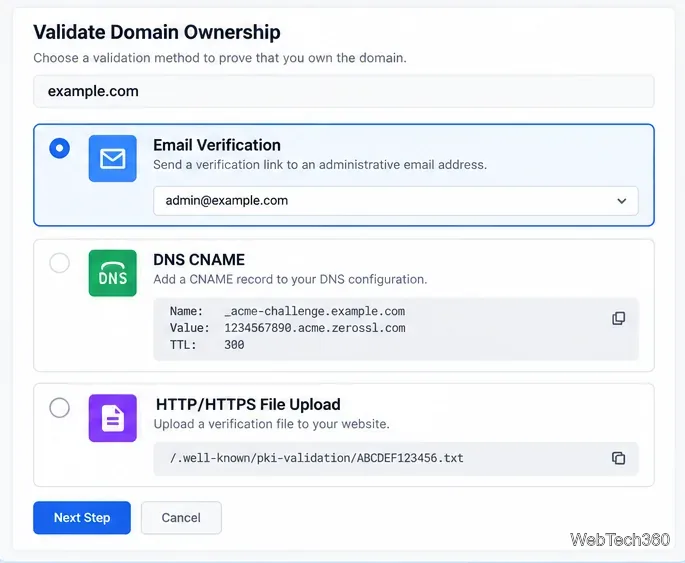
Task: Click the Cancel button
Action: point(181,518)
